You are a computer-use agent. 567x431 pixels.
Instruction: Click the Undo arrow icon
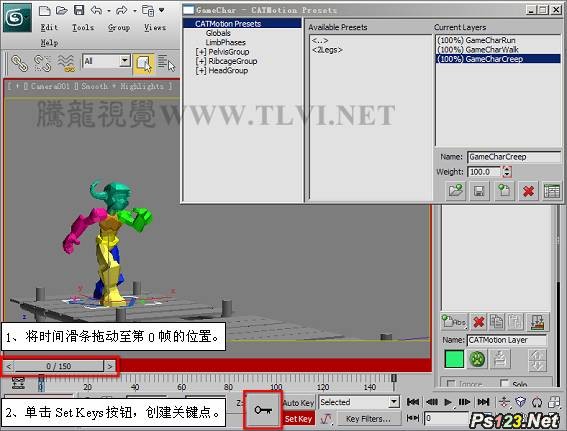96,10
